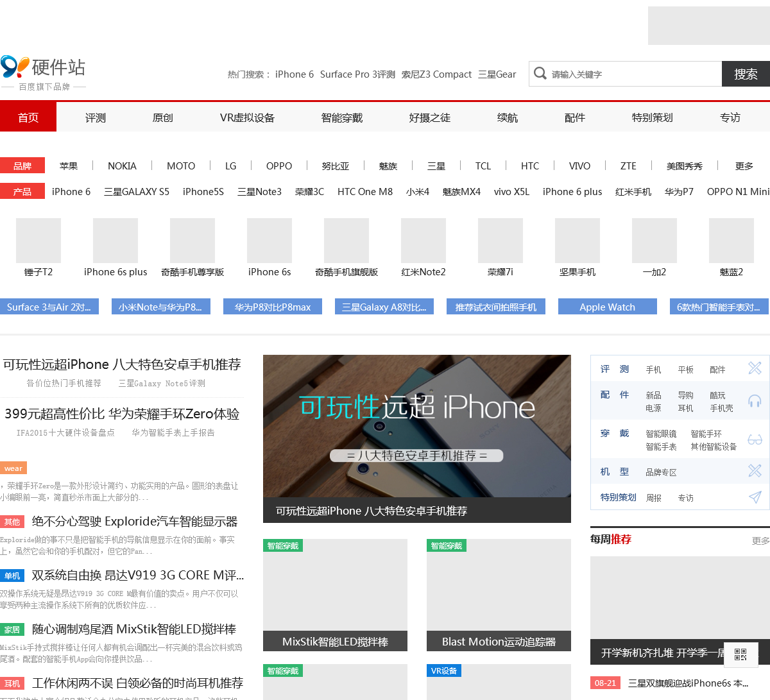Click the magnifier icon in search box
The image size is (770, 700).
coord(540,73)
